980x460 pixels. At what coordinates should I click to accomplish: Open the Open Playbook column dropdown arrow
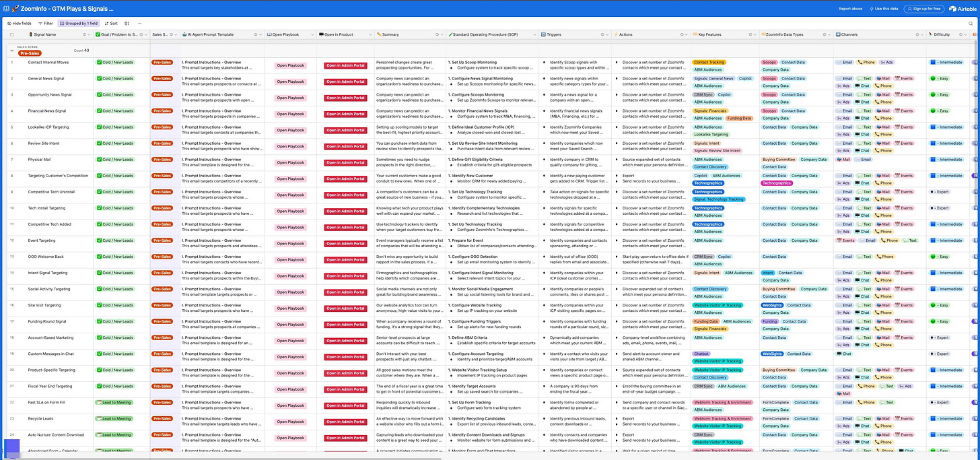312,34
